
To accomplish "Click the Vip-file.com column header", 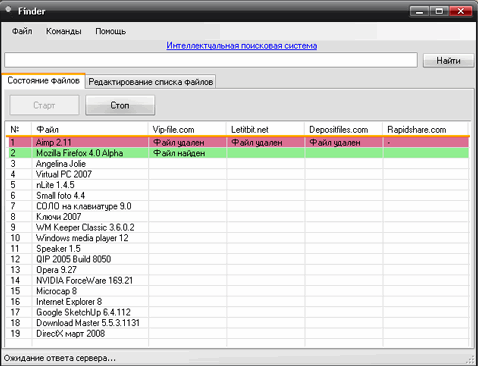I will [187, 129].
